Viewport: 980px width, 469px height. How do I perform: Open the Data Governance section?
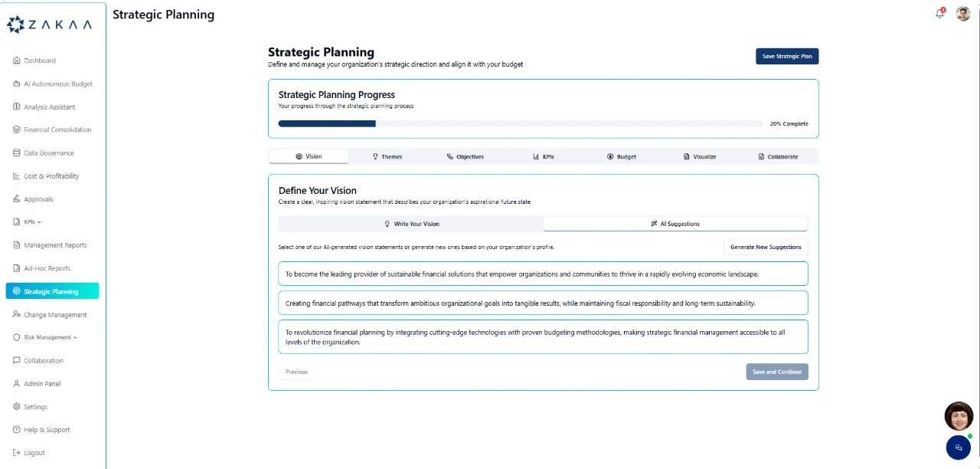(48, 153)
